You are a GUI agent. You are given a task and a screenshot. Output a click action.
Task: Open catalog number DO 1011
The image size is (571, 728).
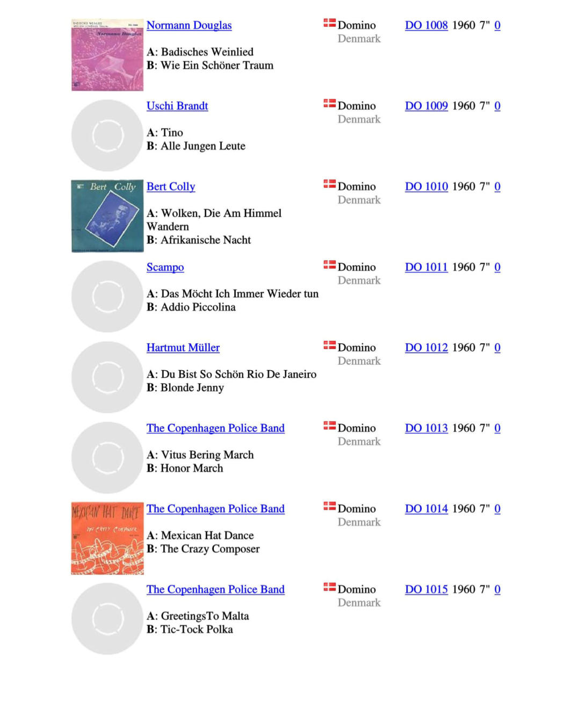(427, 267)
